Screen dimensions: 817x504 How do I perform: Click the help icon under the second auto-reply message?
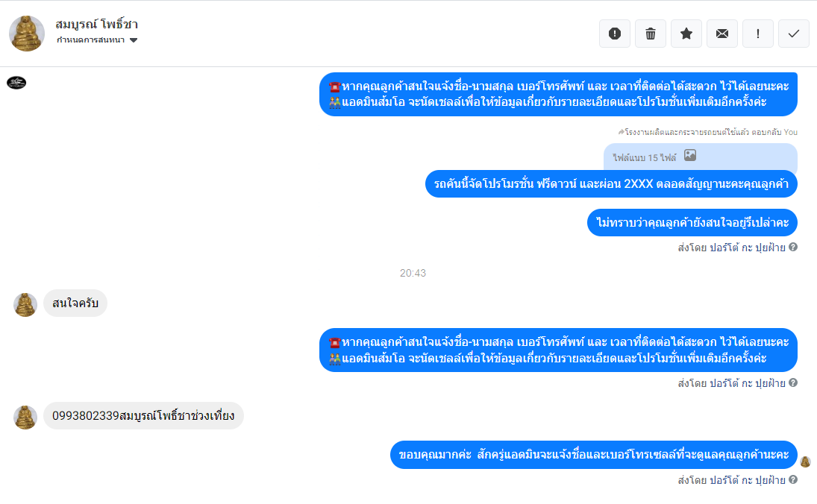pyautogui.click(x=793, y=382)
